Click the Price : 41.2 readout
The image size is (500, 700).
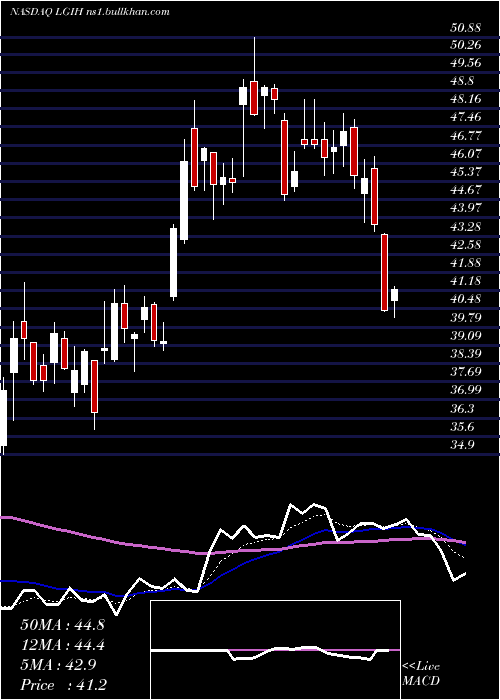point(62,685)
